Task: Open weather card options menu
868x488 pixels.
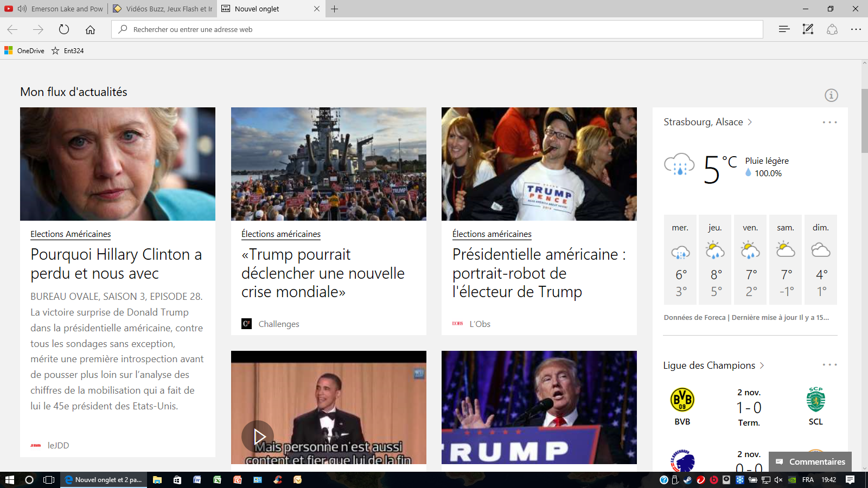Action: 829,123
